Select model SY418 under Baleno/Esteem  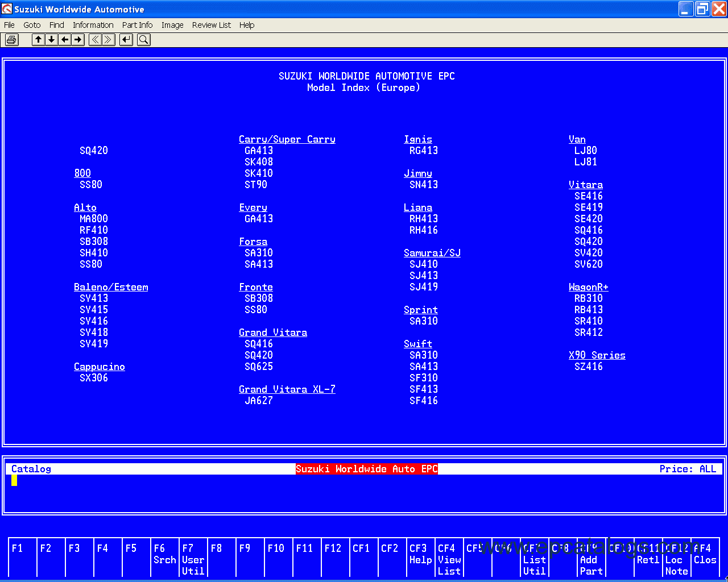[94, 332]
